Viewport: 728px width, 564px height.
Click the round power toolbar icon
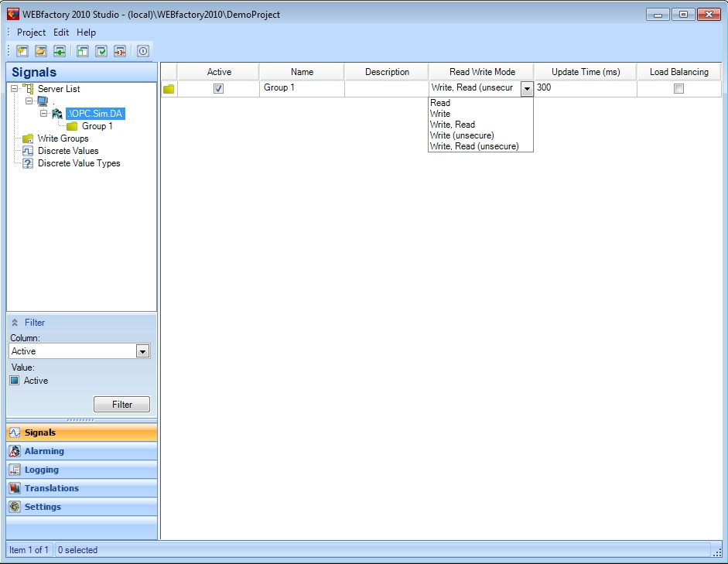click(143, 51)
